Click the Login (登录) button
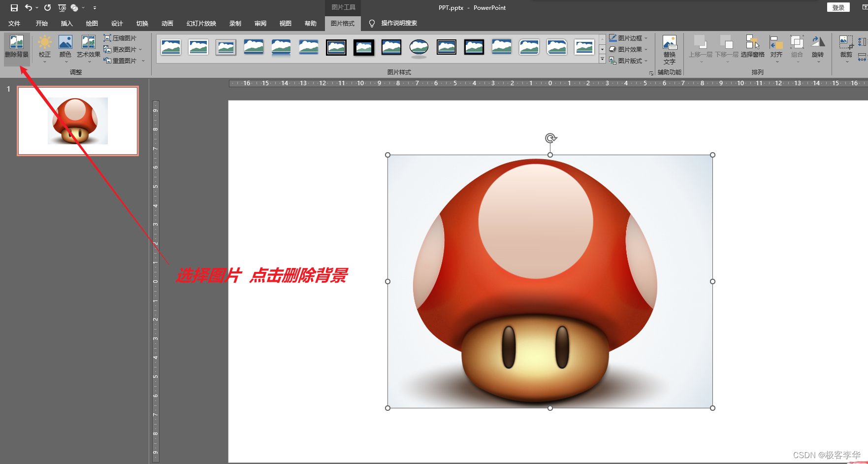The width and height of the screenshot is (868, 464). coord(838,7)
